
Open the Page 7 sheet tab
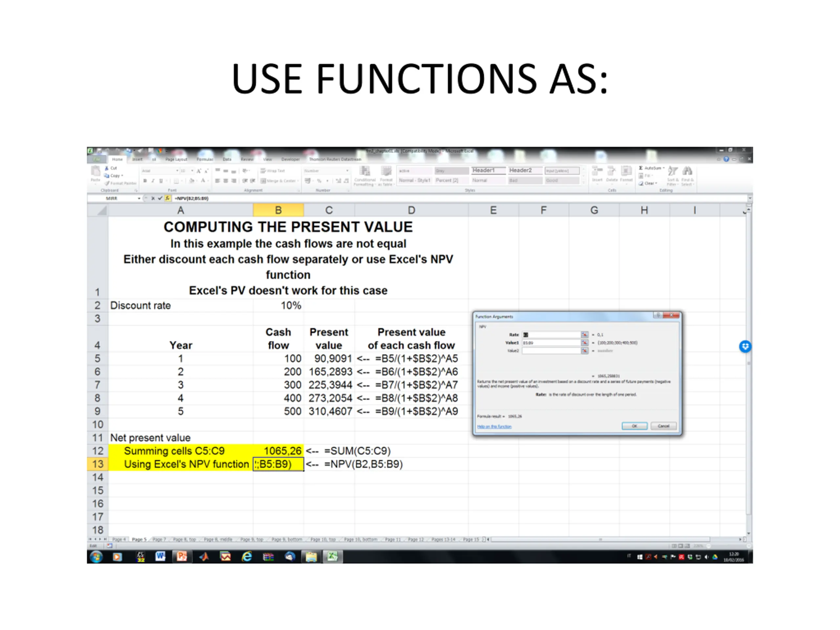coord(159,539)
